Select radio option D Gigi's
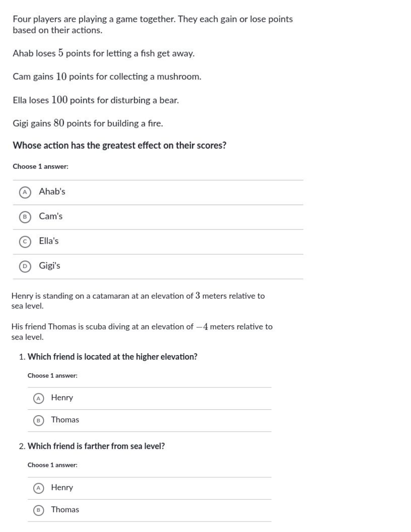This screenshot has height=532, width=411. [x=25, y=266]
